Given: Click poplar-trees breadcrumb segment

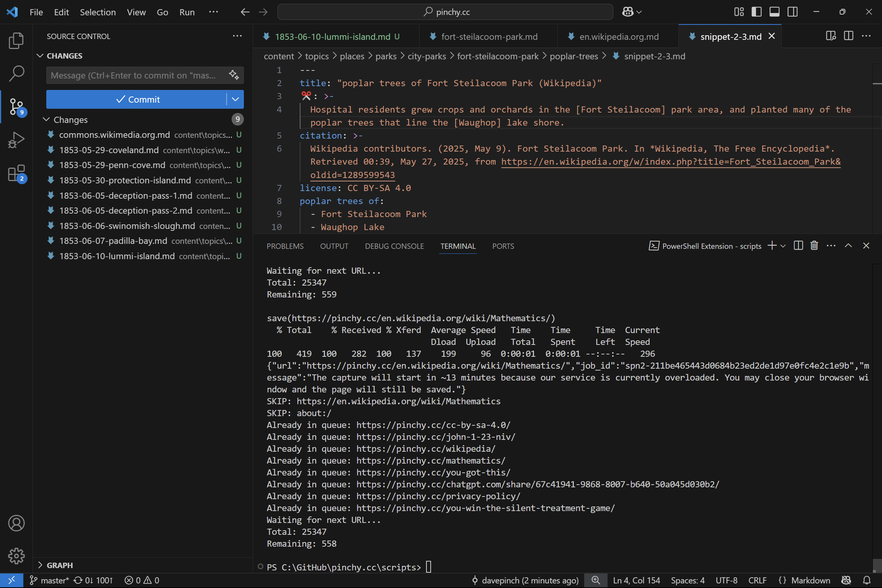Looking at the screenshot, I should pyautogui.click(x=573, y=56).
